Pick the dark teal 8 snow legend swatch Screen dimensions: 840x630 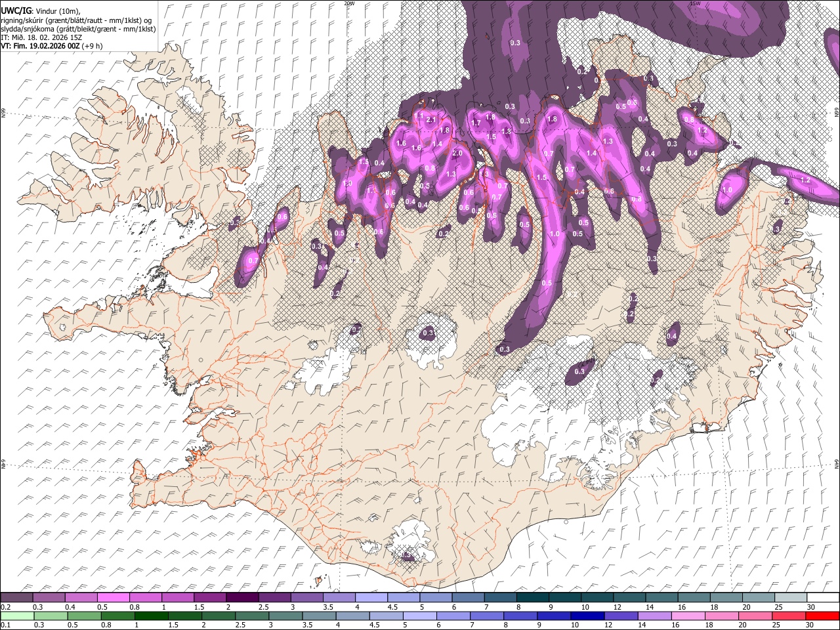[532, 597]
